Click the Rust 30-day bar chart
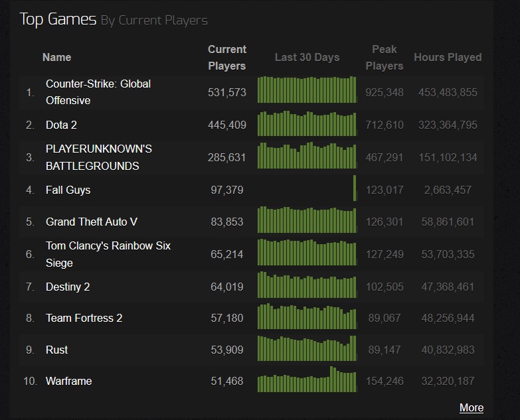The image size is (520, 420). pyautogui.click(x=307, y=348)
